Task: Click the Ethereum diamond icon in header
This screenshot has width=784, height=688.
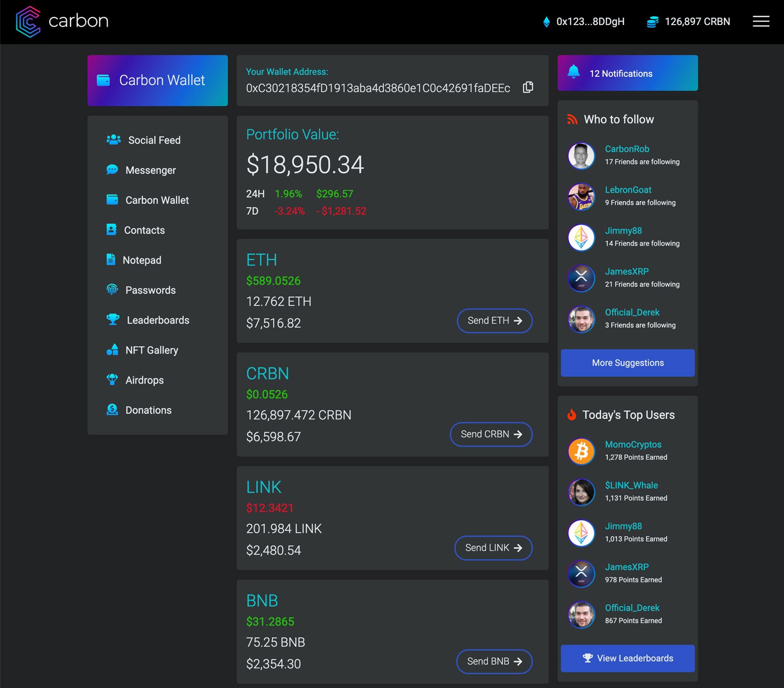Action: [546, 21]
